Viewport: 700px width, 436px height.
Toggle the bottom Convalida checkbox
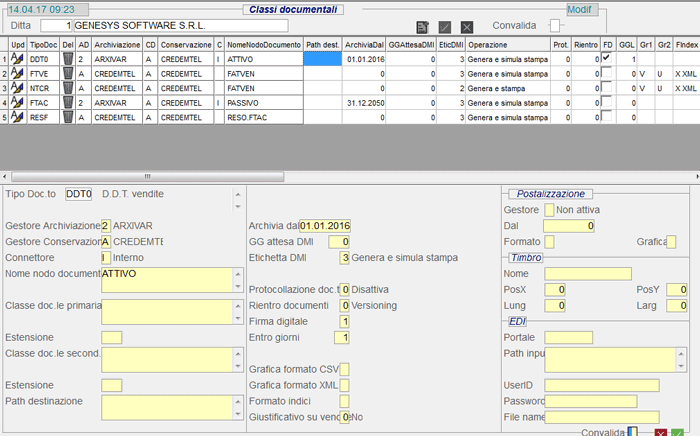pyautogui.click(x=632, y=431)
